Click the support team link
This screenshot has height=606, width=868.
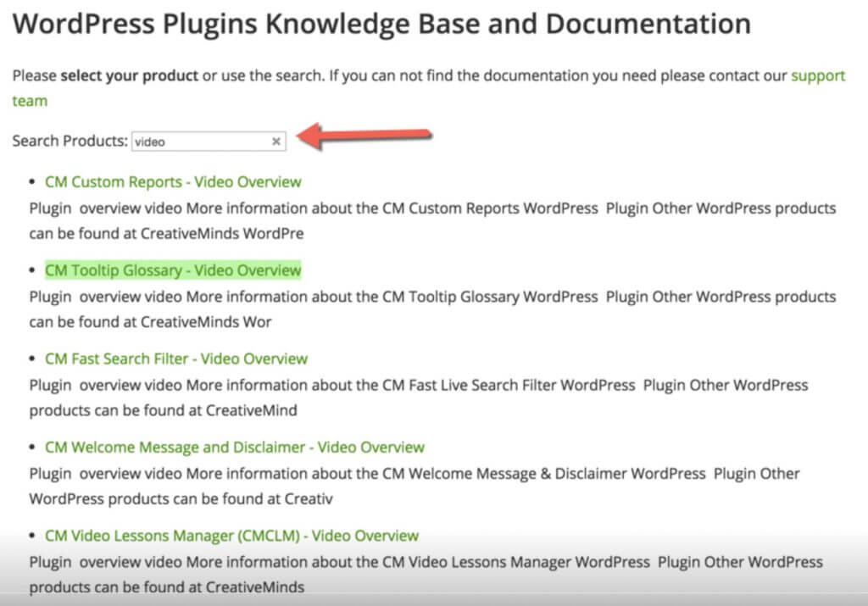pyautogui.click(x=817, y=75)
